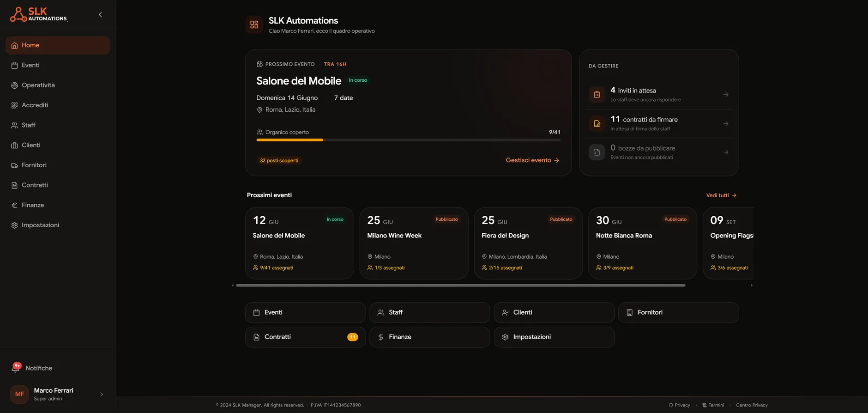Click the Clienti briefcase icon in sidebar
Image resolution: width=868 pixels, height=413 pixels.
14,145
